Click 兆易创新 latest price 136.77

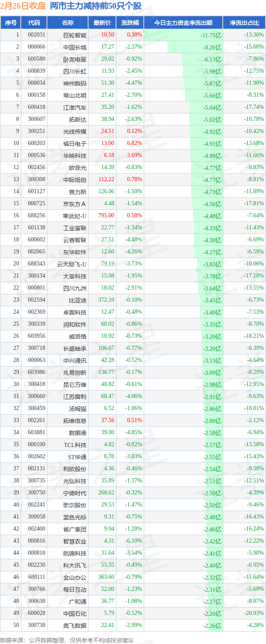pos(106,372)
